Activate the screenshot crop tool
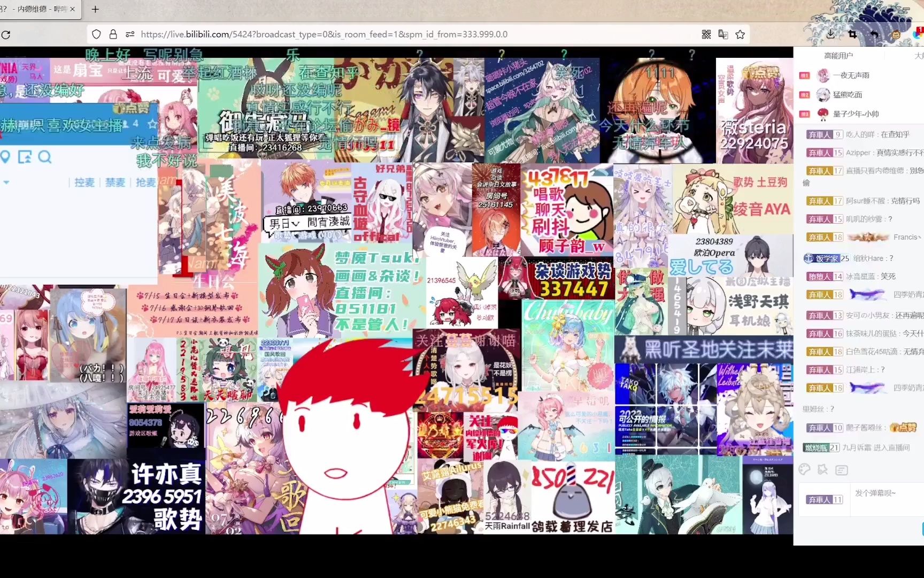This screenshot has width=924, height=578. tap(852, 34)
